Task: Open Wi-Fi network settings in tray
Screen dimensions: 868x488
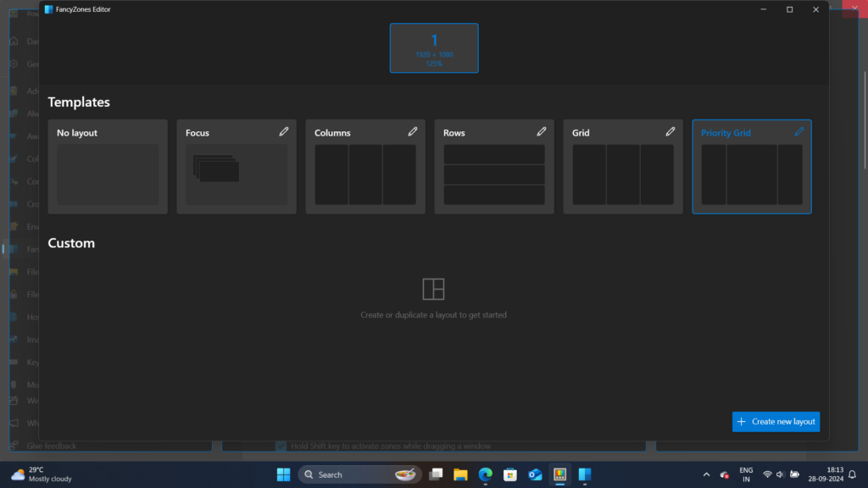Action: tap(767, 474)
